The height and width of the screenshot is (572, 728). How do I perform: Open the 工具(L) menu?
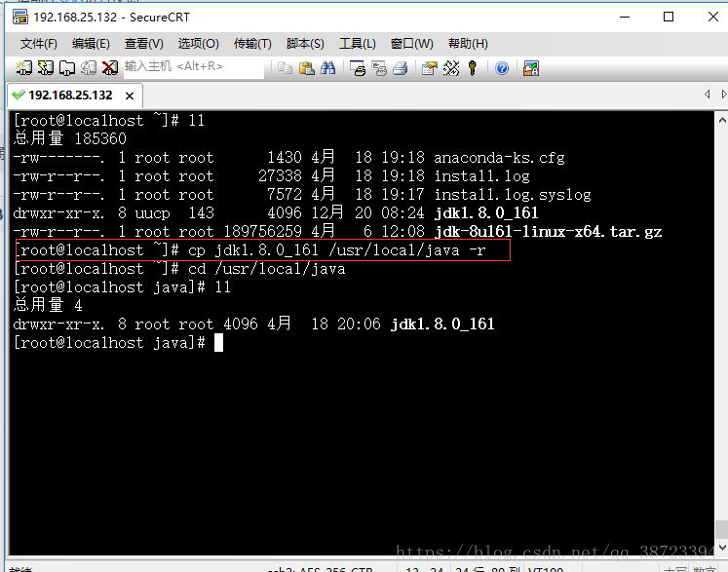coord(357,44)
